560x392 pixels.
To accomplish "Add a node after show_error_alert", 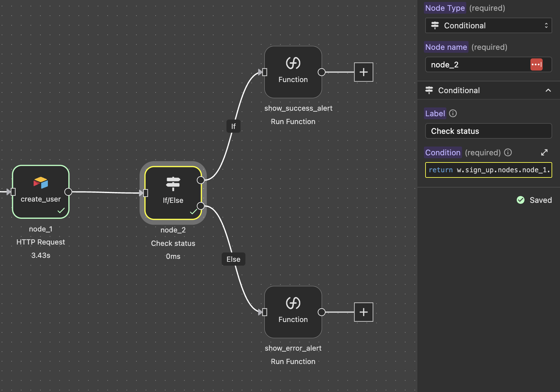I will point(363,312).
